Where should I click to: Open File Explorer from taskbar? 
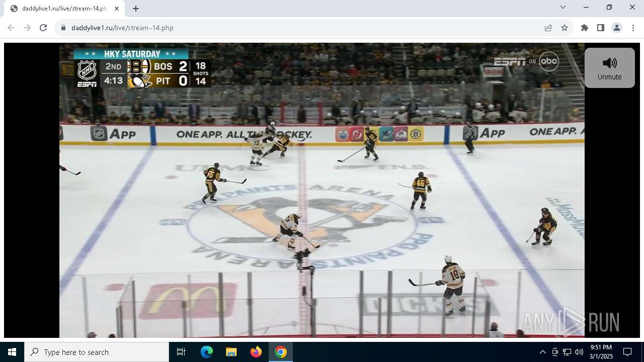click(x=231, y=352)
